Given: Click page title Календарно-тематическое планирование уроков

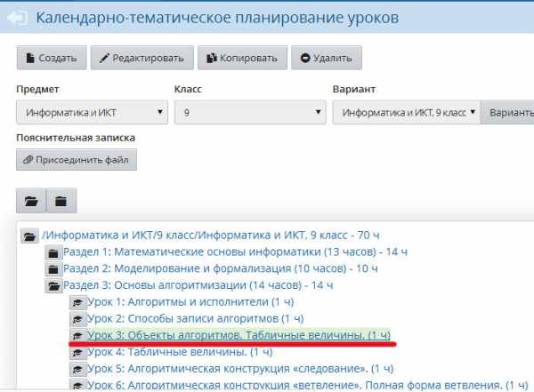Looking at the screenshot, I should (x=217, y=18).
